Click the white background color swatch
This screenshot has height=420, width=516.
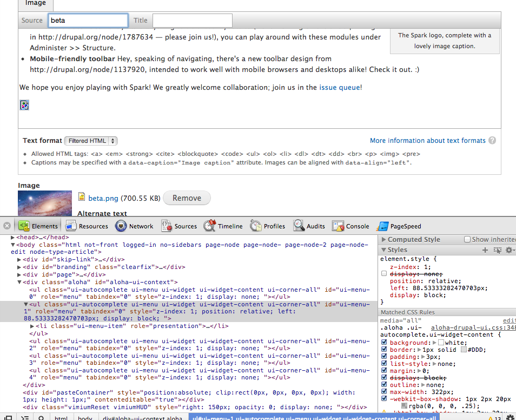coord(441,343)
